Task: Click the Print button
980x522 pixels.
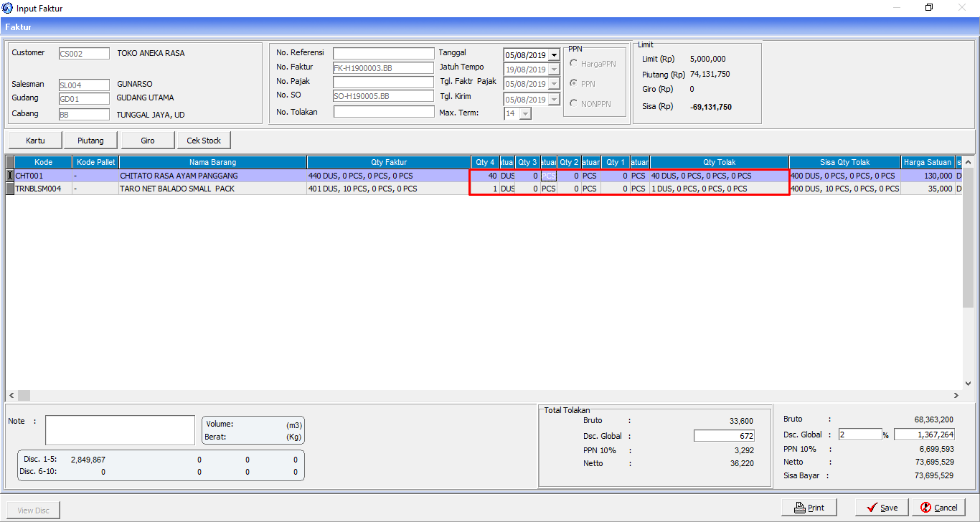Action: point(809,508)
